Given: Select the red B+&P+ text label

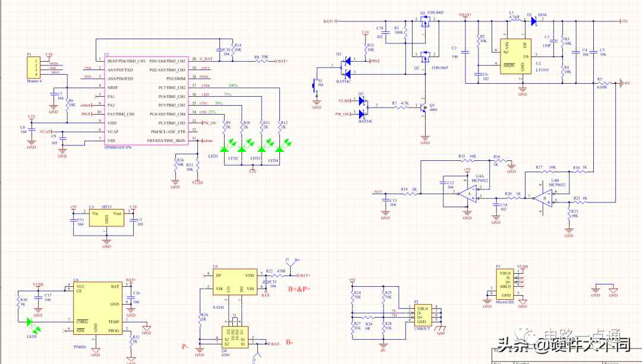Looking at the screenshot, I should pos(299,289).
